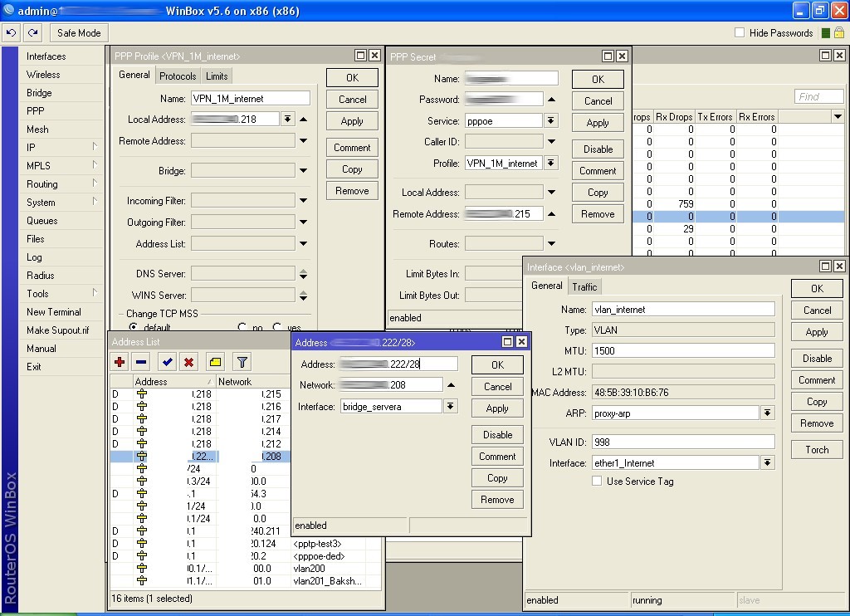Viewport: 850px width, 616px height.
Task: Click the VLAN ID input field
Action: [x=682, y=442]
